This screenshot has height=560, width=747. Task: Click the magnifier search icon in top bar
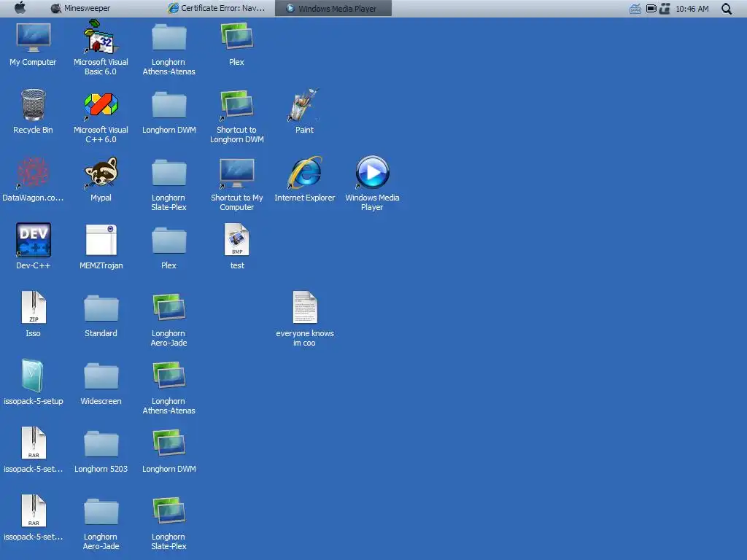726,9
